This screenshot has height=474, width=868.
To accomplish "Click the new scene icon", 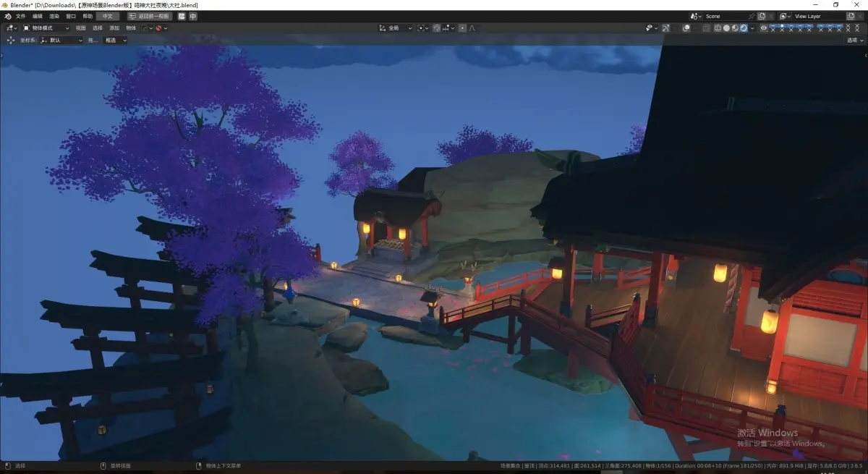I will pyautogui.click(x=762, y=16).
